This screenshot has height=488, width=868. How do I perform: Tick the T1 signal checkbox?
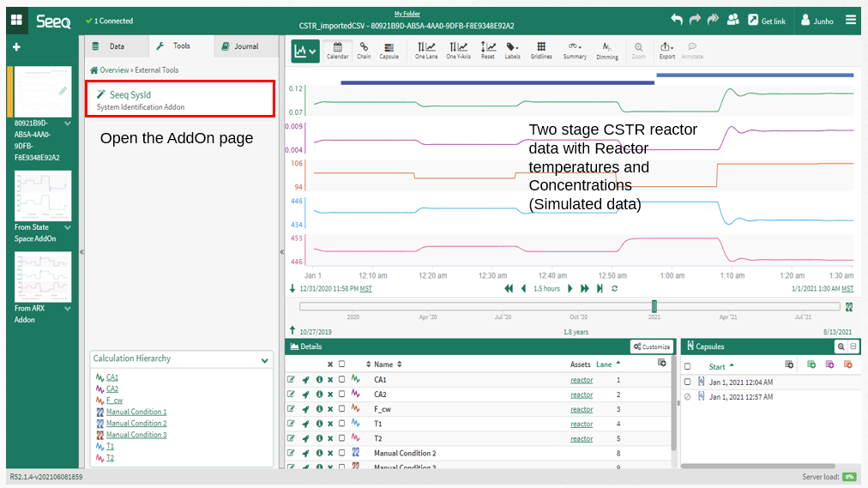(342, 424)
